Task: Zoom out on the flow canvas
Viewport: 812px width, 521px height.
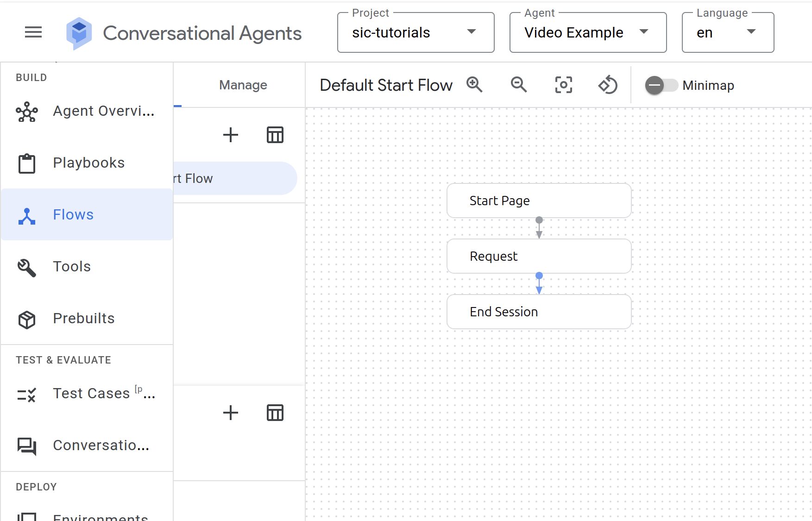Action: (x=518, y=85)
